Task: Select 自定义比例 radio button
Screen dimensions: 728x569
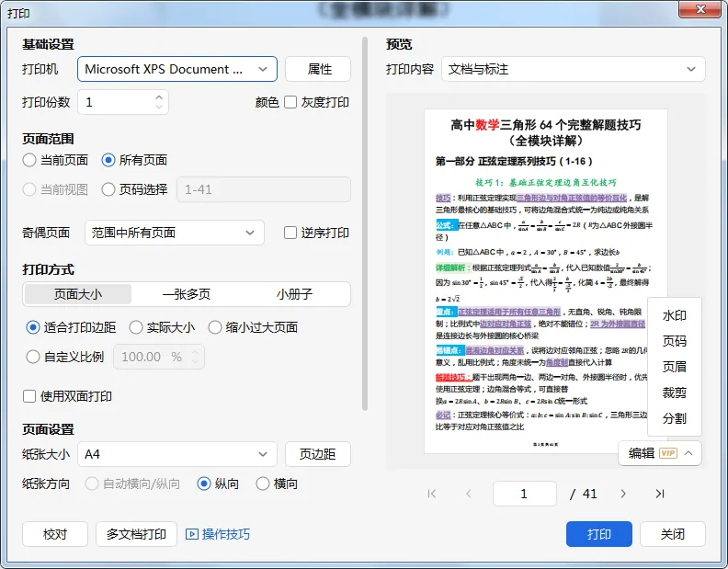Action: (33, 357)
